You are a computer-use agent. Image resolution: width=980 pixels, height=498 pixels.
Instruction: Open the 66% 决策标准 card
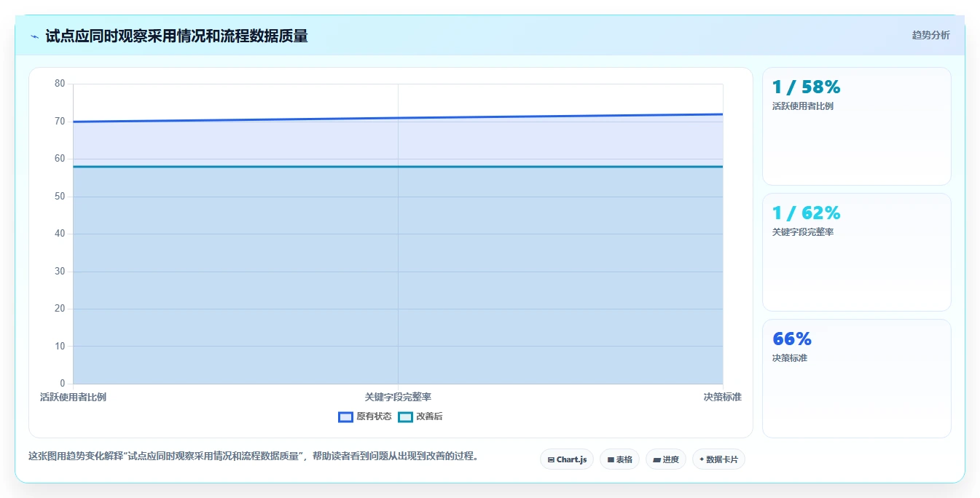click(856, 379)
